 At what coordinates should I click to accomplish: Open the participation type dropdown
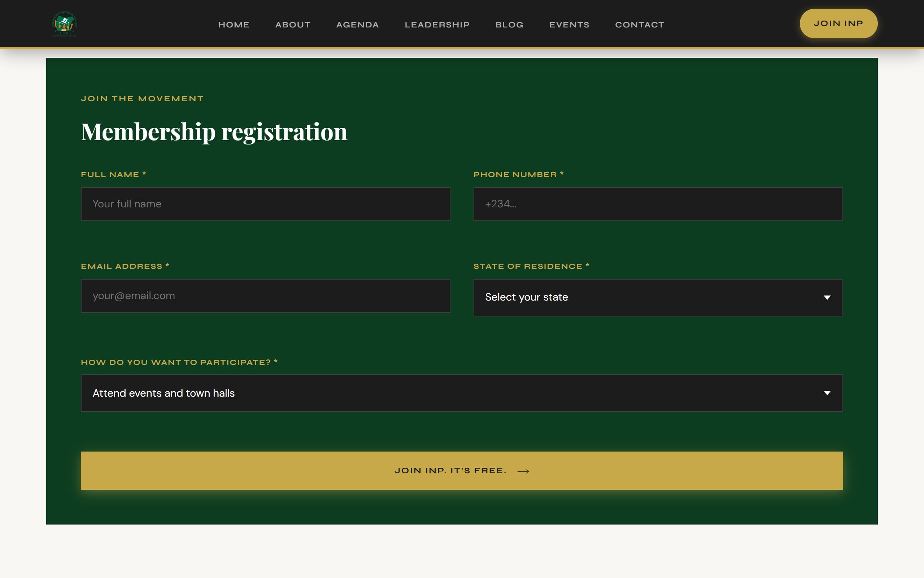point(462,393)
